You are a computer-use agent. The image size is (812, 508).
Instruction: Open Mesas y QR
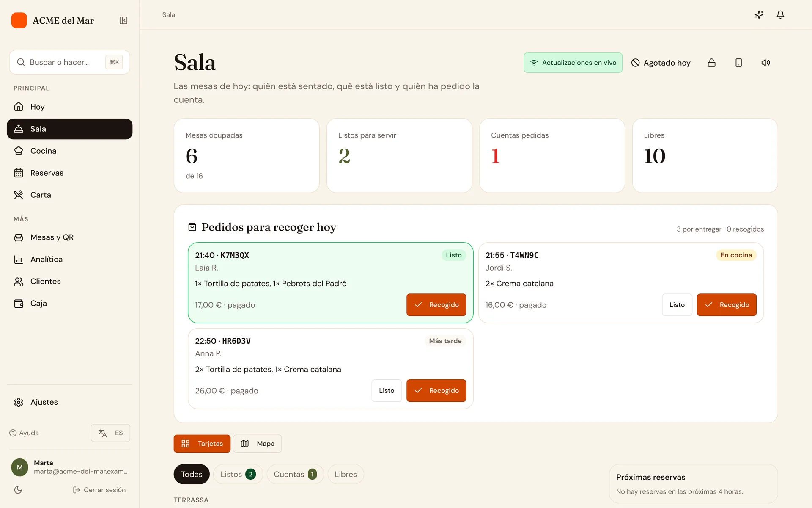(x=69, y=237)
